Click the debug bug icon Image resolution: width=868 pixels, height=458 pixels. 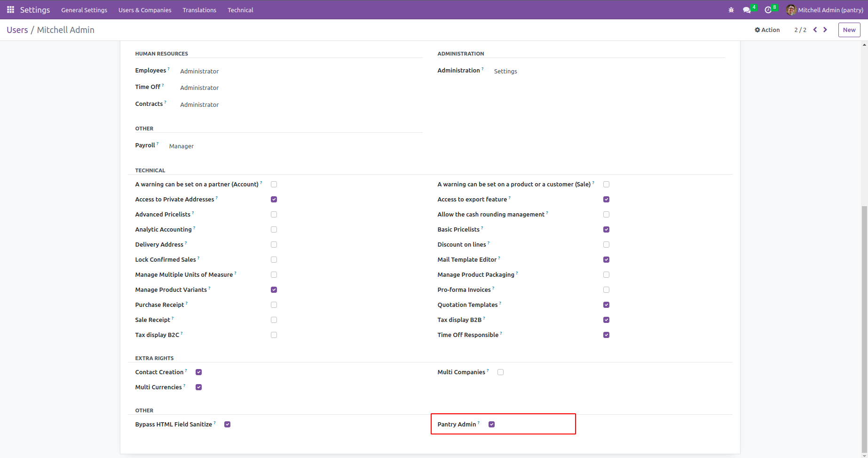(731, 10)
